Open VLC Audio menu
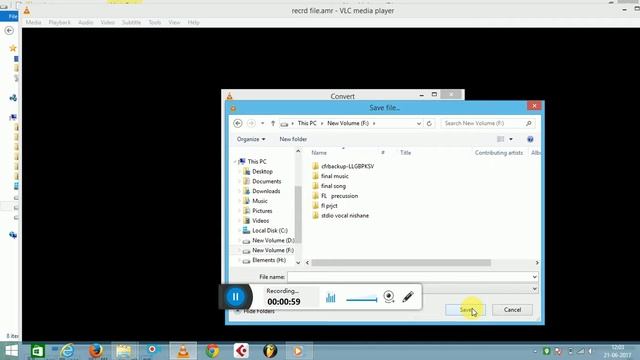The image size is (640, 360). click(86, 22)
